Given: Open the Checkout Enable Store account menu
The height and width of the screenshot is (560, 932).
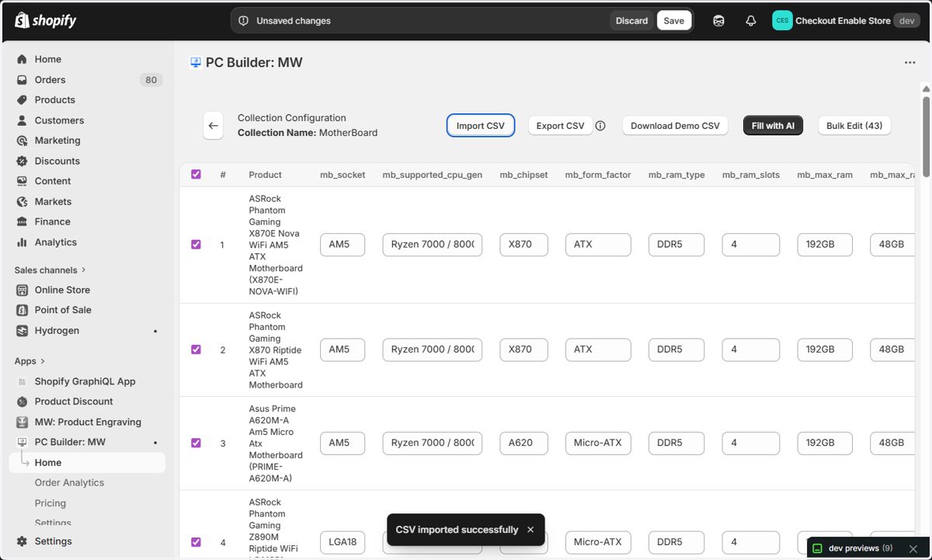Looking at the screenshot, I should (x=846, y=21).
